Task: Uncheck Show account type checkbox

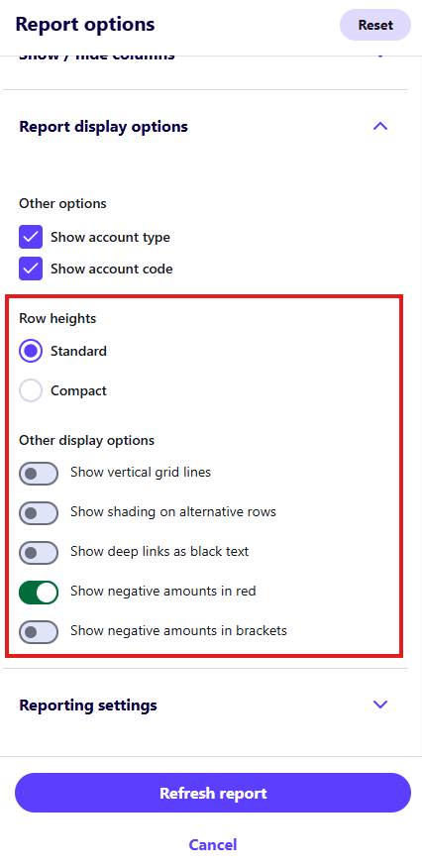Action: pos(31,237)
